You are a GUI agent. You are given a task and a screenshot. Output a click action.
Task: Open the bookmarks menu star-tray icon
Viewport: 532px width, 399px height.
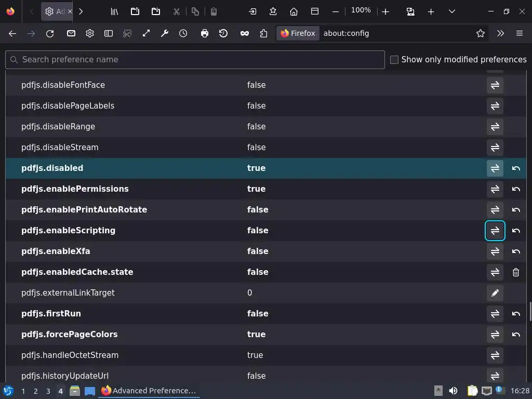[273, 11]
